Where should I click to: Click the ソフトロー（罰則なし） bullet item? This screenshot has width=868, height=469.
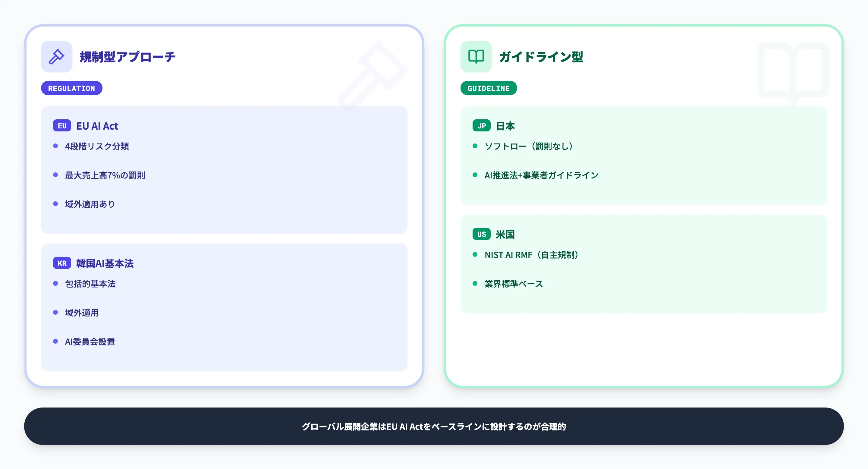(x=528, y=146)
